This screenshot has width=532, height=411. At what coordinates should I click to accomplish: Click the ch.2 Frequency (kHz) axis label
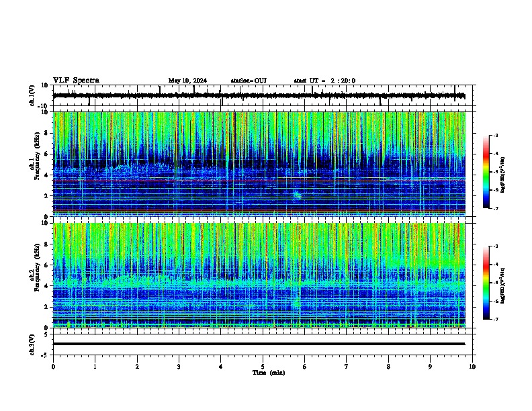pos(35,267)
